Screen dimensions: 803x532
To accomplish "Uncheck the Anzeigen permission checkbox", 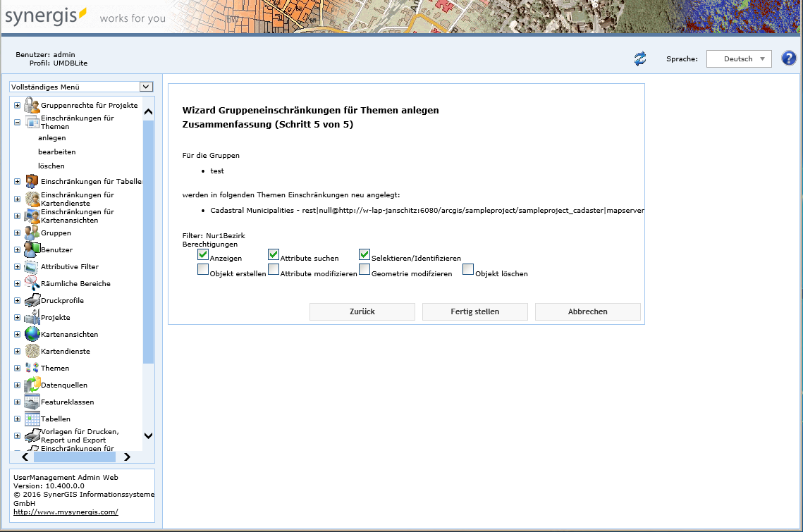I will pyautogui.click(x=203, y=254).
